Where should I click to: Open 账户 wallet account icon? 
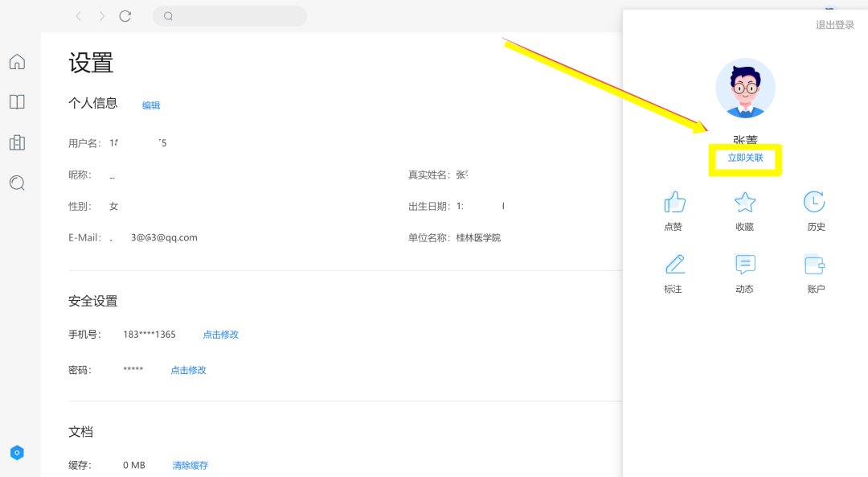[815, 265]
